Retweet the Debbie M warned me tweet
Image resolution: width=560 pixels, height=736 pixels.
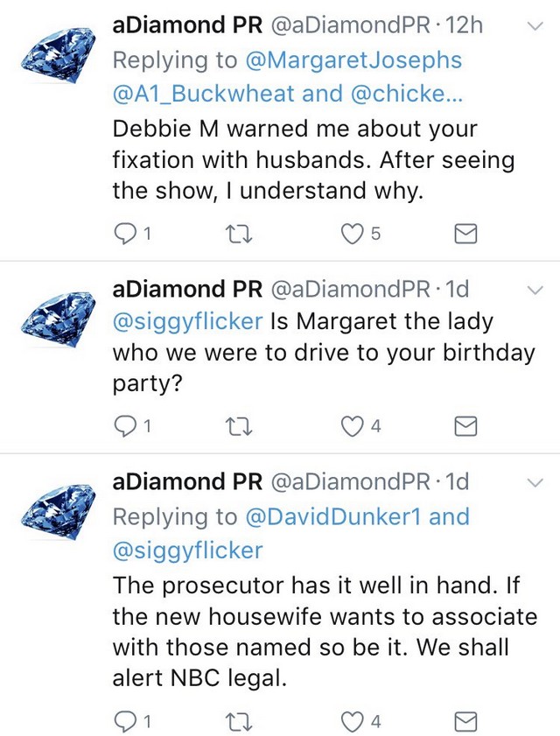[238, 233]
